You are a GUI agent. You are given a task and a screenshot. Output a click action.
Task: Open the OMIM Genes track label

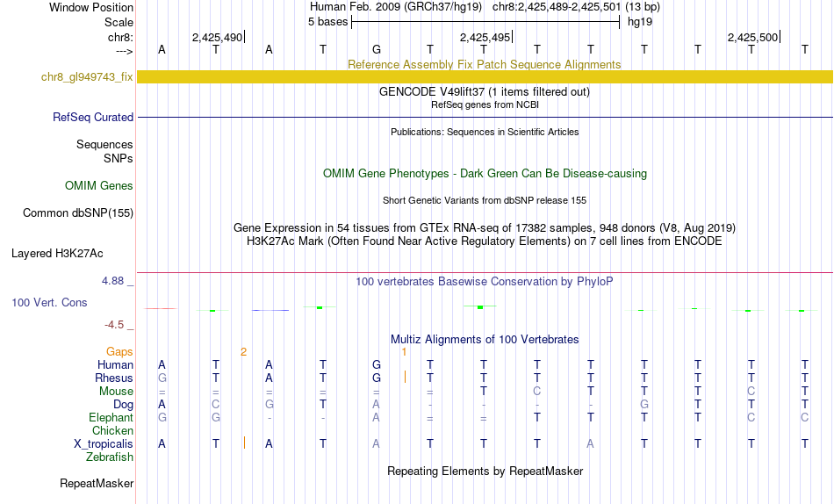coord(99,186)
